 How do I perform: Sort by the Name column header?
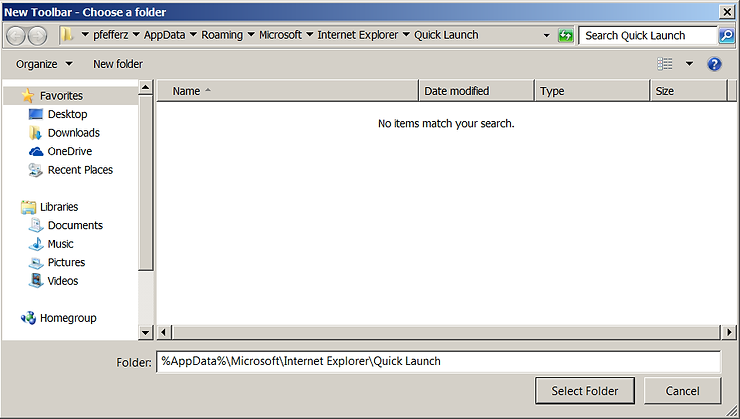pyautogui.click(x=287, y=91)
